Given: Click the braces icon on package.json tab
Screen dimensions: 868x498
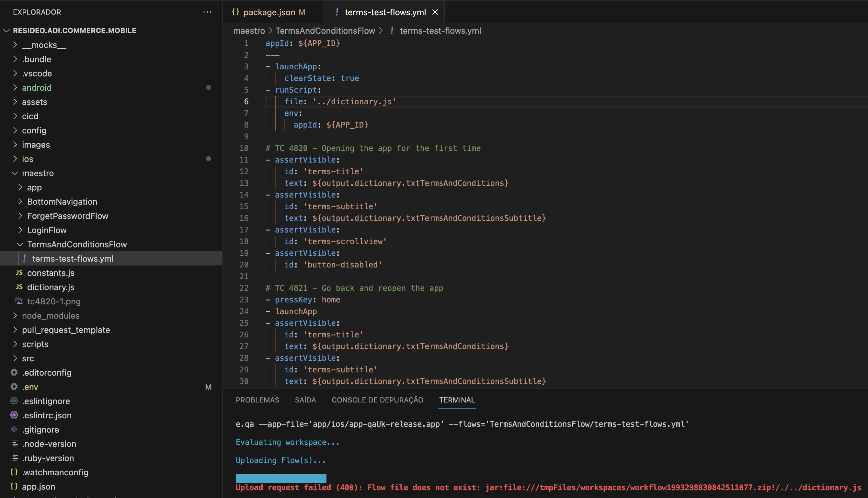Looking at the screenshot, I should [235, 12].
